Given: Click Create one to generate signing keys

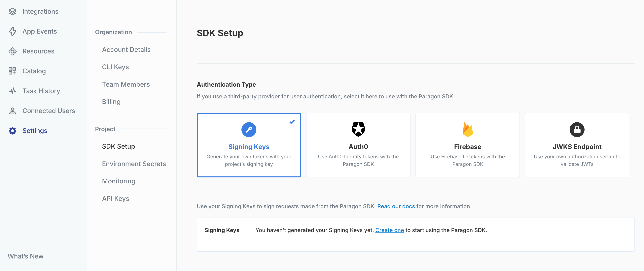Looking at the screenshot, I should [x=389, y=230].
